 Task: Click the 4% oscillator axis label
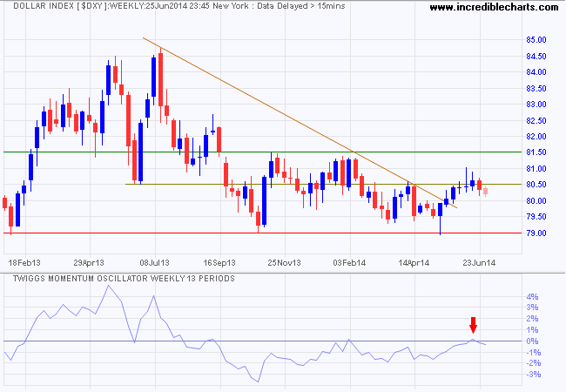532,297
